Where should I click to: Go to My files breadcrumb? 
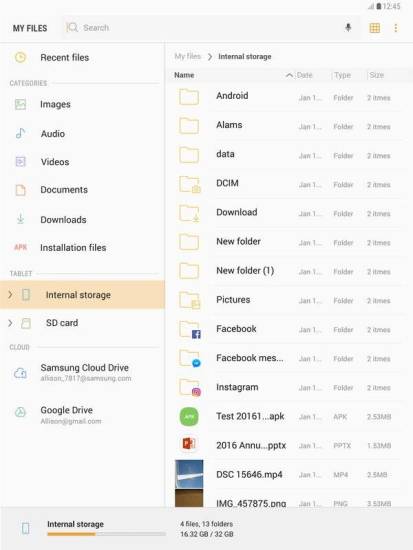coord(187,56)
